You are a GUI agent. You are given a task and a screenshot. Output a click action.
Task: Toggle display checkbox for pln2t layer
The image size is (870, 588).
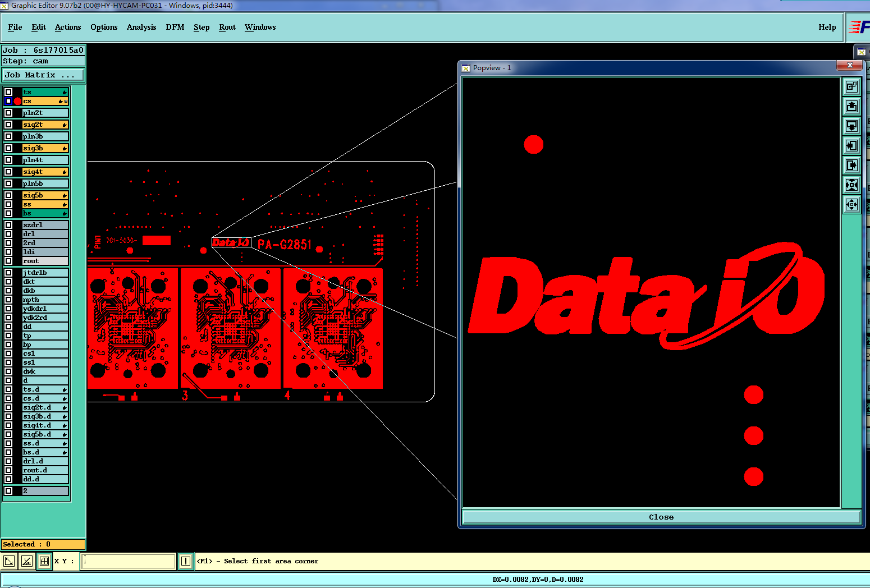point(8,113)
